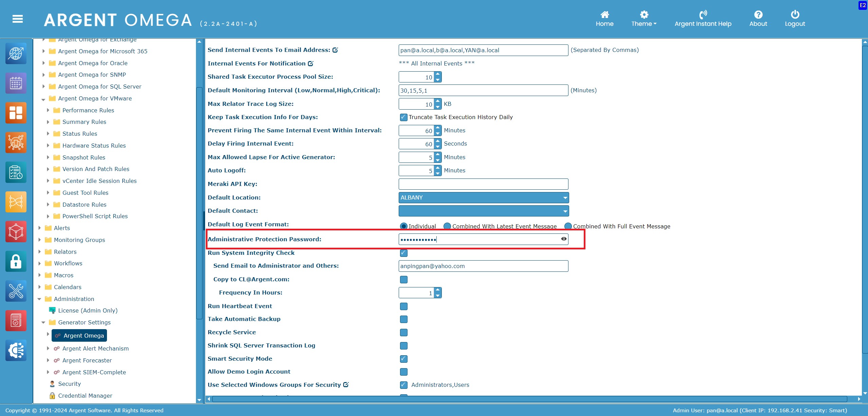Viewport: 868px width, 416px height.
Task: Expand the Alerts tree folder
Action: (40, 228)
